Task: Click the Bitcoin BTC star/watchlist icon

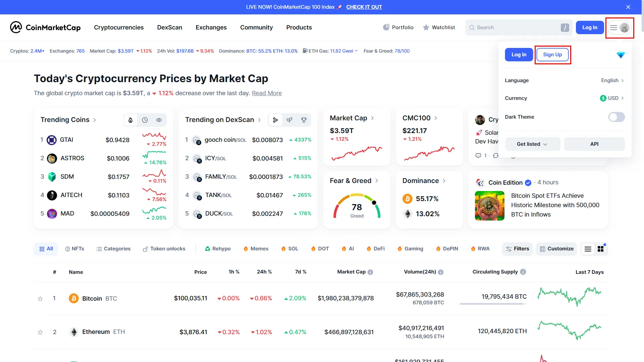Action: [x=40, y=298]
